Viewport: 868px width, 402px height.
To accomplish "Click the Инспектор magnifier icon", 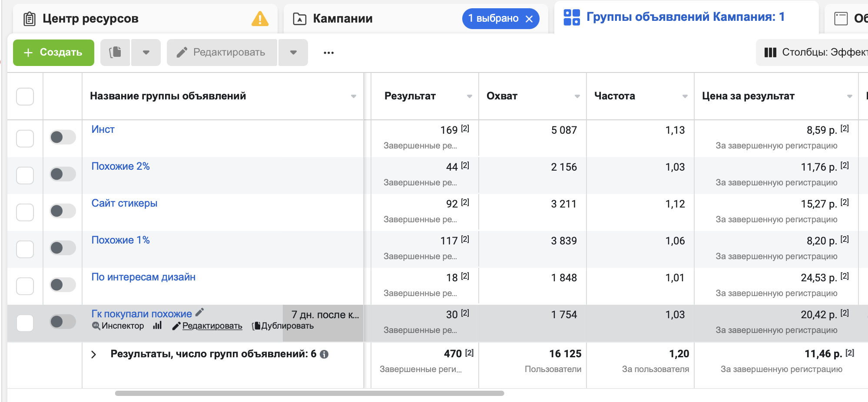I will 96,326.
